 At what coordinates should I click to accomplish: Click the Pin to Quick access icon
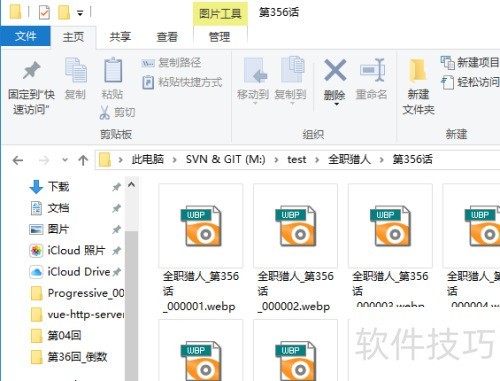(x=31, y=71)
